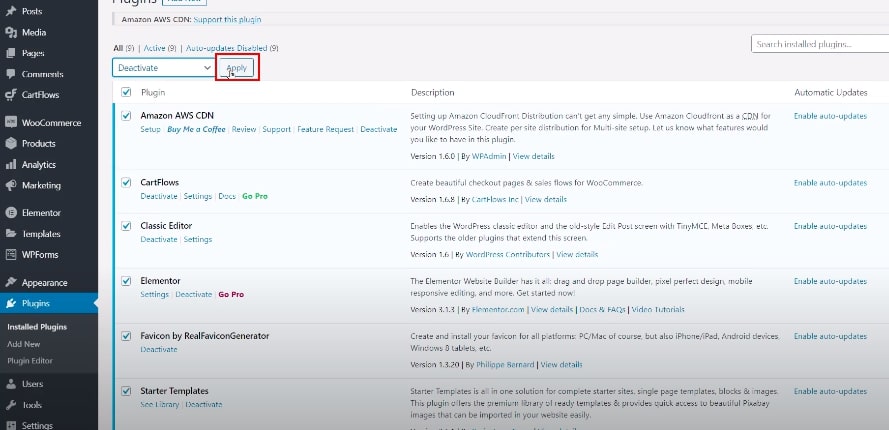Click the Products box icon
Image resolution: width=889 pixels, height=430 pixels.
[x=11, y=144]
